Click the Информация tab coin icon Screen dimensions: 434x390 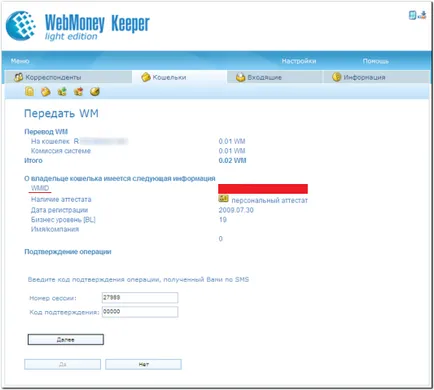pos(337,77)
